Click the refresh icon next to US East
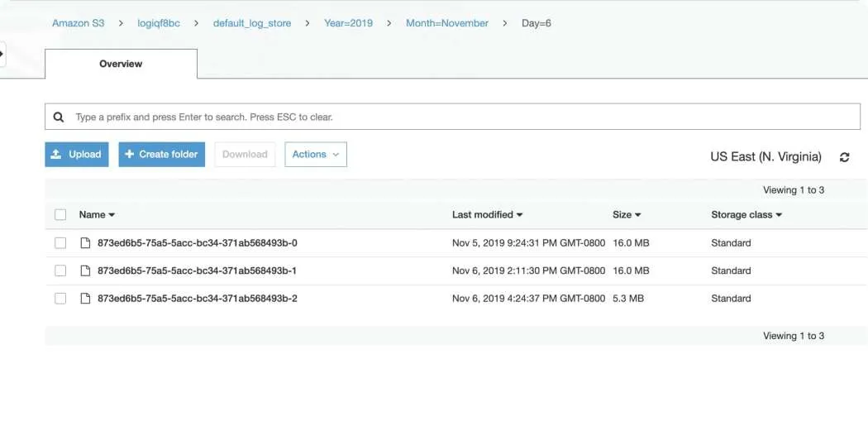Viewport: 868px width, 426px height. [844, 157]
